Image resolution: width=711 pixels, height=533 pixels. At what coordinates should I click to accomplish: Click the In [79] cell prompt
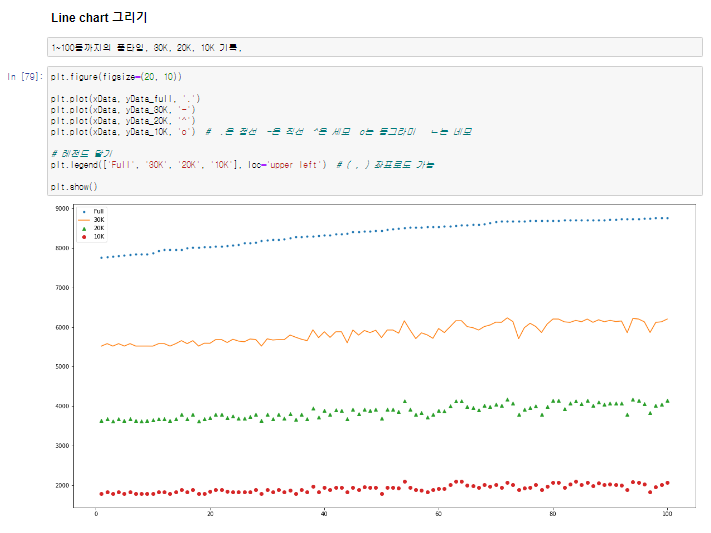point(25,77)
